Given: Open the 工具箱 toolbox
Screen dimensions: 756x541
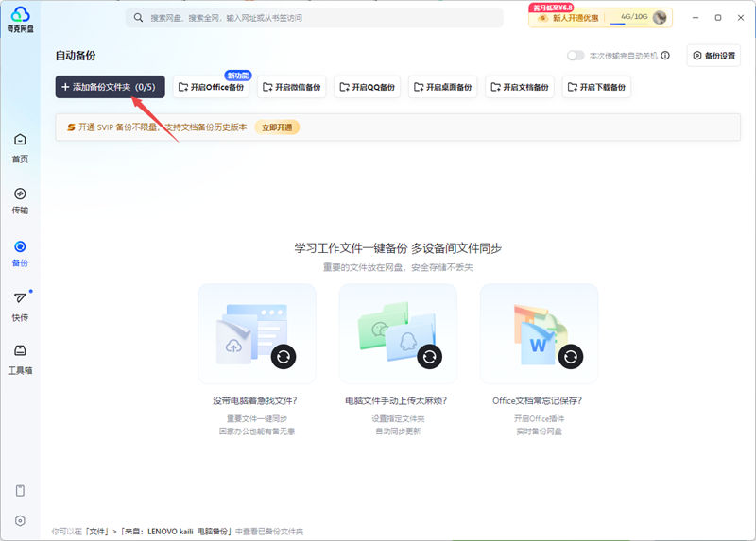Looking at the screenshot, I should [x=20, y=358].
